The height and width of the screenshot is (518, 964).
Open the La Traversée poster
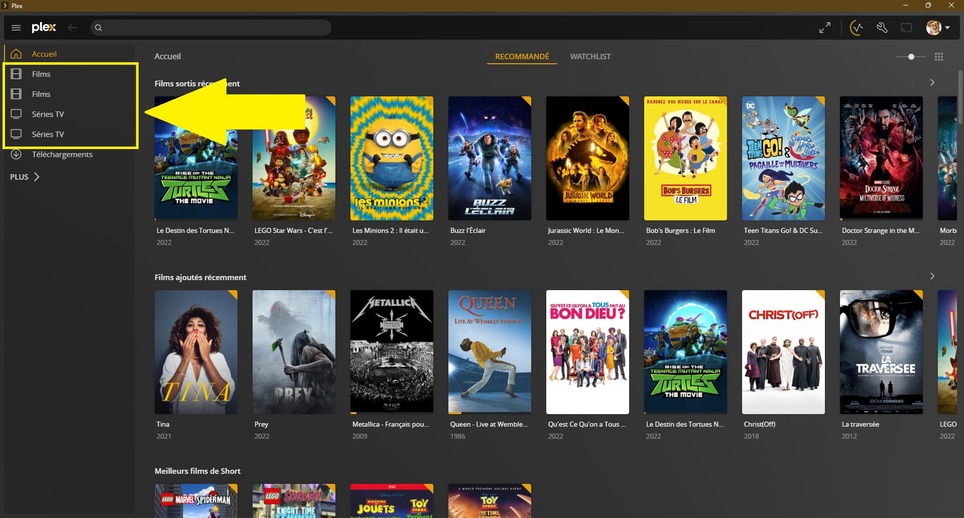click(x=881, y=351)
